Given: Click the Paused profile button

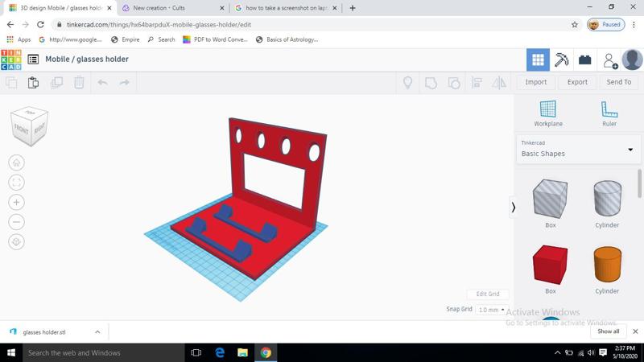Looking at the screenshot, I should tap(606, 25).
